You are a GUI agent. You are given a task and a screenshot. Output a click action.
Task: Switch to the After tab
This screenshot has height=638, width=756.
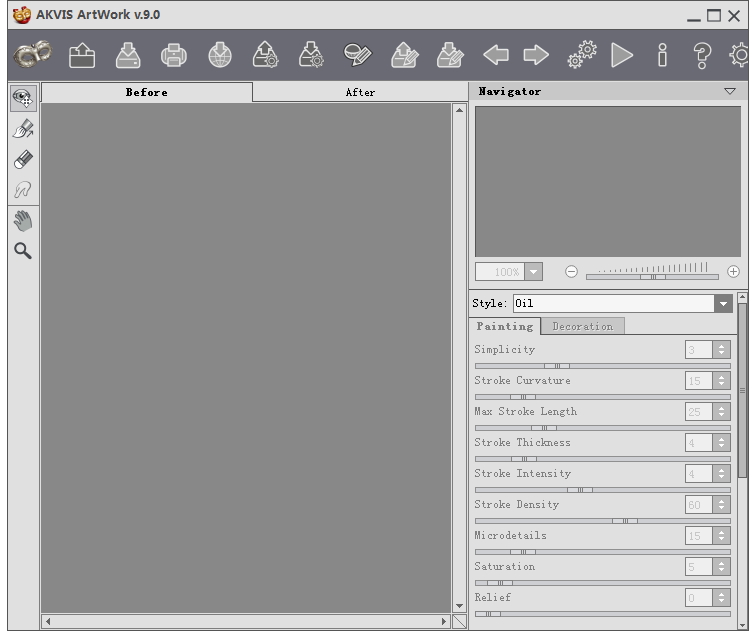pos(360,92)
